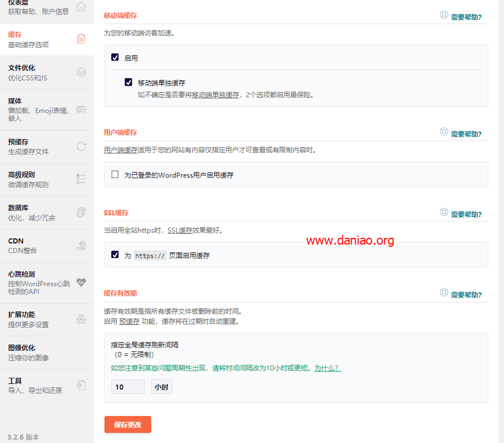Viewport: 504px width, 443px height.
Task: Click the CDN globe icon
Action: [x=81, y=246]
